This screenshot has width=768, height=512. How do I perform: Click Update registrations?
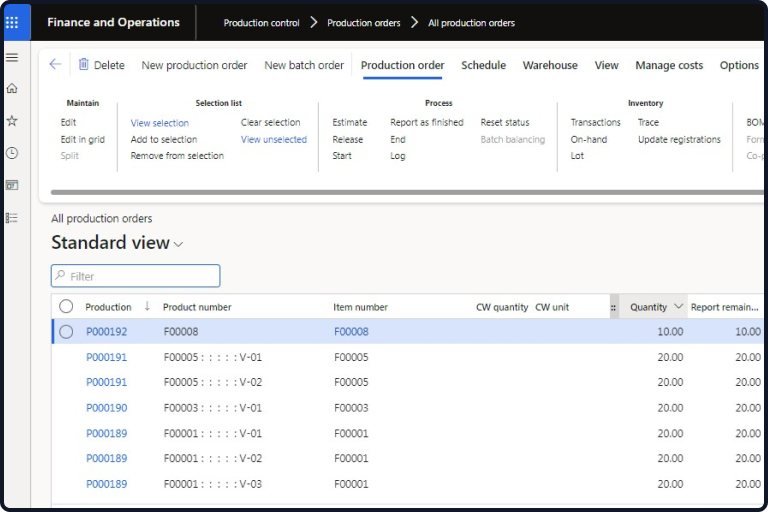[679, 140]
